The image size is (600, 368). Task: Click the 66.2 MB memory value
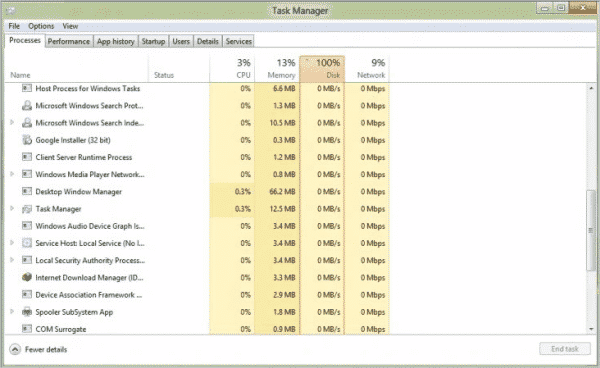[282, 192]
